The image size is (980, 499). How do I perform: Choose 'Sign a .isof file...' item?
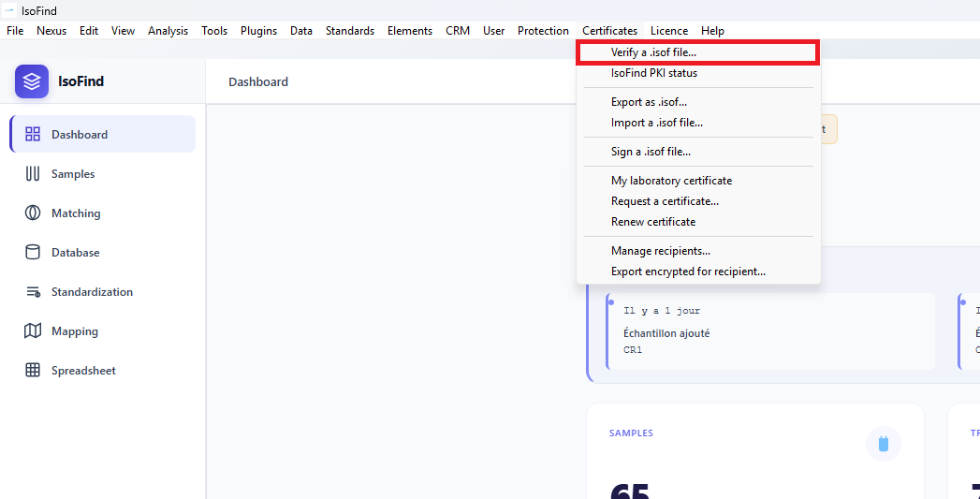(698, 152)
